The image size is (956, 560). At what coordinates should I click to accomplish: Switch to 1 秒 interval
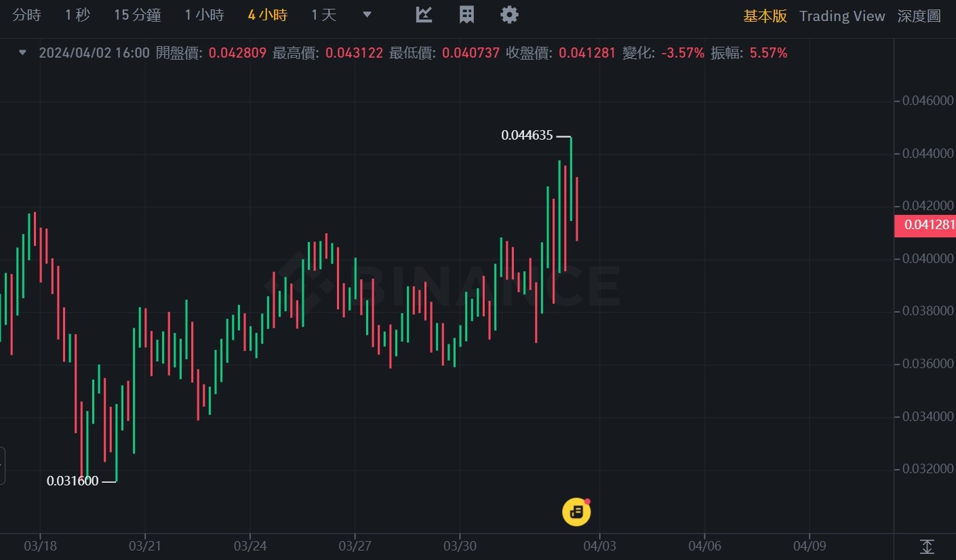click(x=77, y=16)
